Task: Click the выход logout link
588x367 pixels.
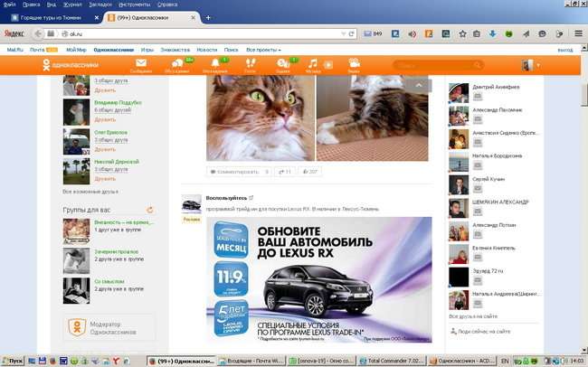Action: point(564,50)
